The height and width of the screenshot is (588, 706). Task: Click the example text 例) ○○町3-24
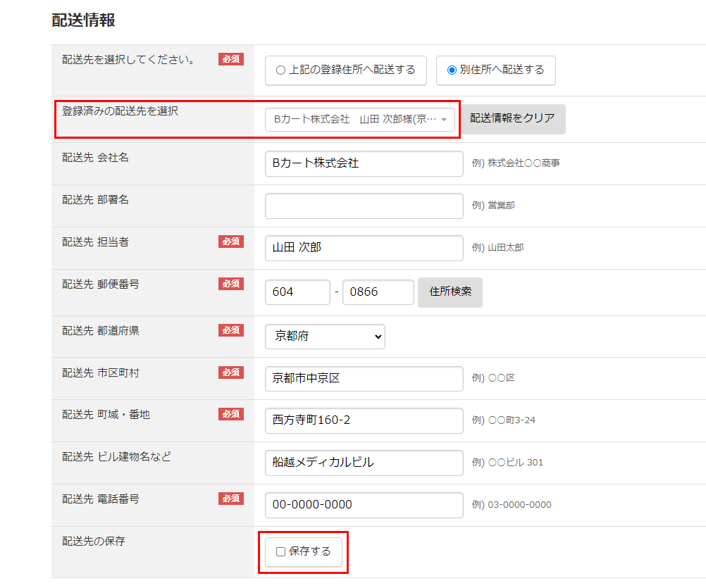point(503,420)
